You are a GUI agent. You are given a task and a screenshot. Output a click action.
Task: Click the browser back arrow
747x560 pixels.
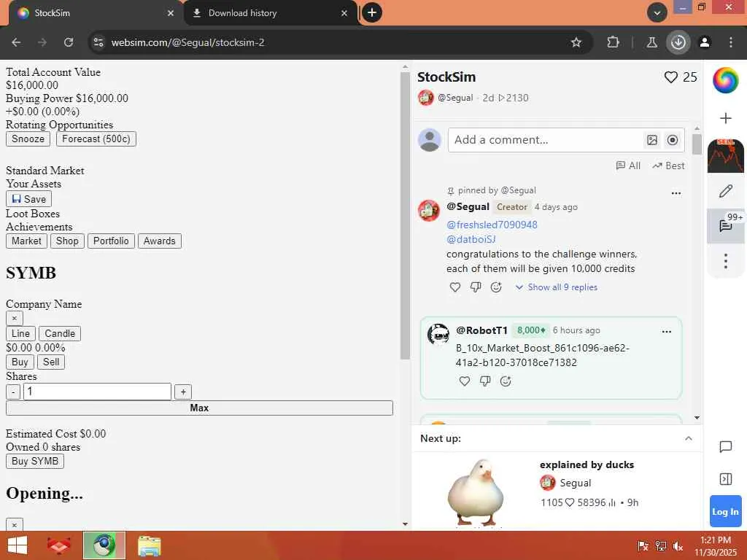coord(16,42)
